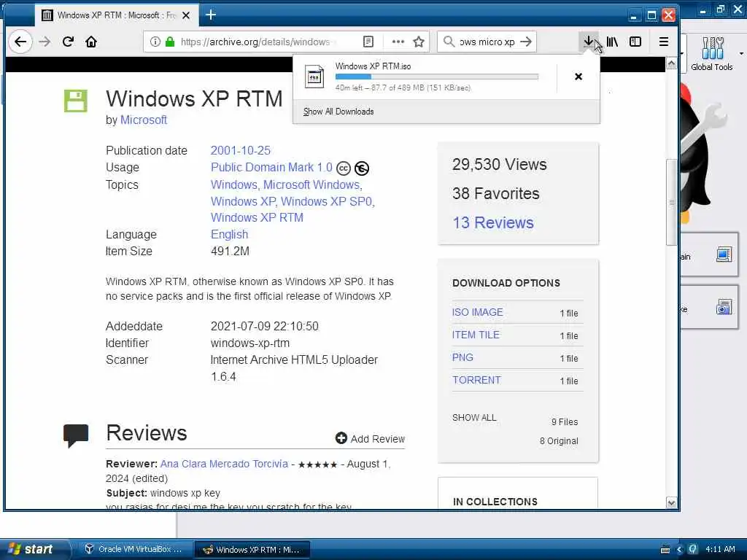The width and height of the screenshot is (747, 560).
Task: Expand hidden tray icons arrow
Action: click(679, 550)
